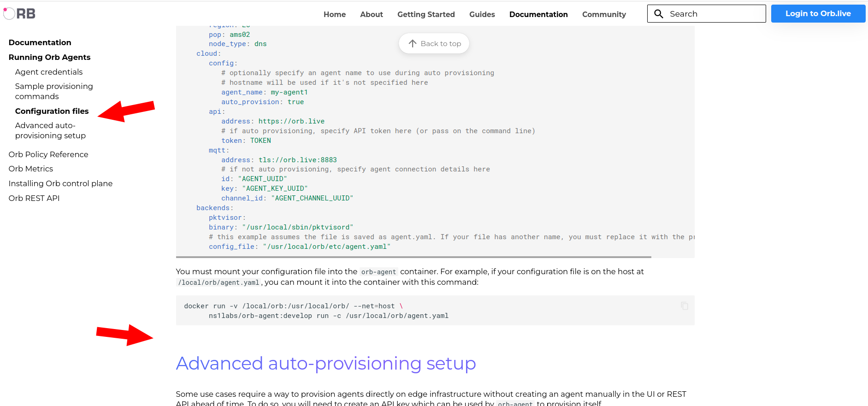Click the token: TOKEN line
Viewport: 868px width, 406px height.
click(x=246, y=141)
